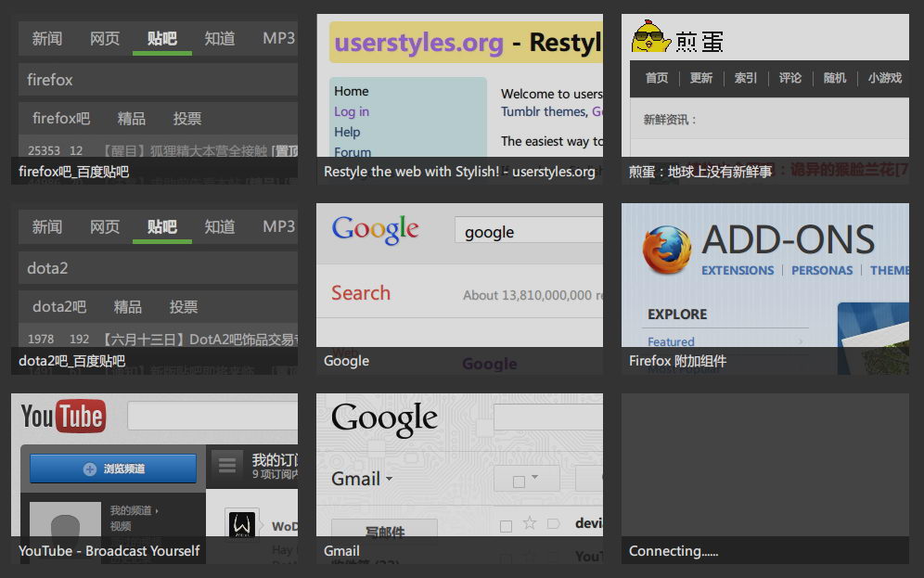Click the black Google logo in Gmail tile
This screenshot has height=578, width=924.
pyautogui.click(x=384, y=419)
